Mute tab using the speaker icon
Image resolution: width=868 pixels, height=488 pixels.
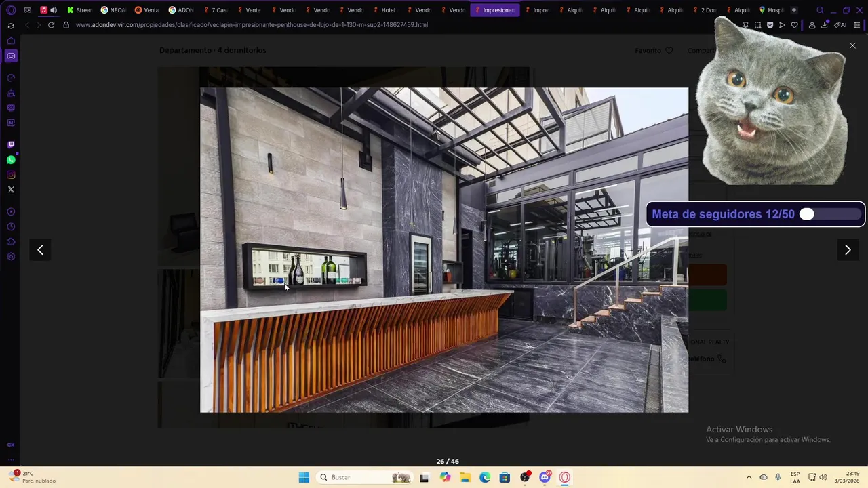coord(54,10)
